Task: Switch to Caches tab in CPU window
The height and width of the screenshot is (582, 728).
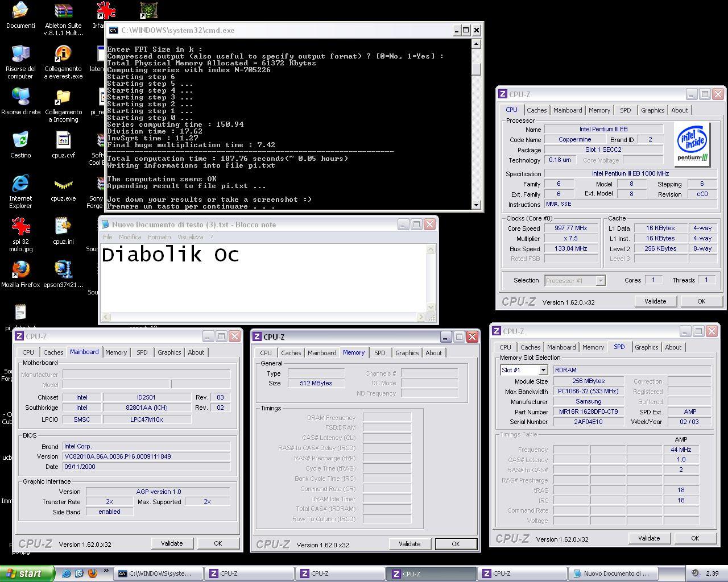Action: pyautogui.click(x=536, y=110)
